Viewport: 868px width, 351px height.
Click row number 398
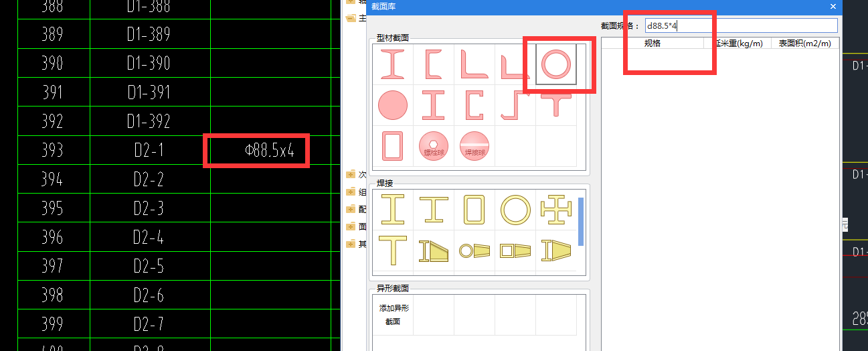52,295
